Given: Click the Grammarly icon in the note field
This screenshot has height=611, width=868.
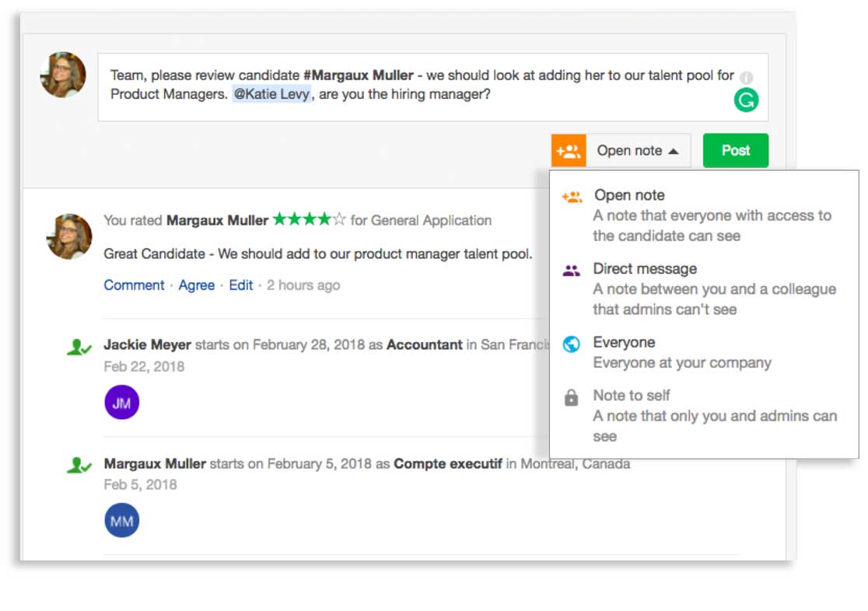Looking at the screenshot, I should pos(746,100).
